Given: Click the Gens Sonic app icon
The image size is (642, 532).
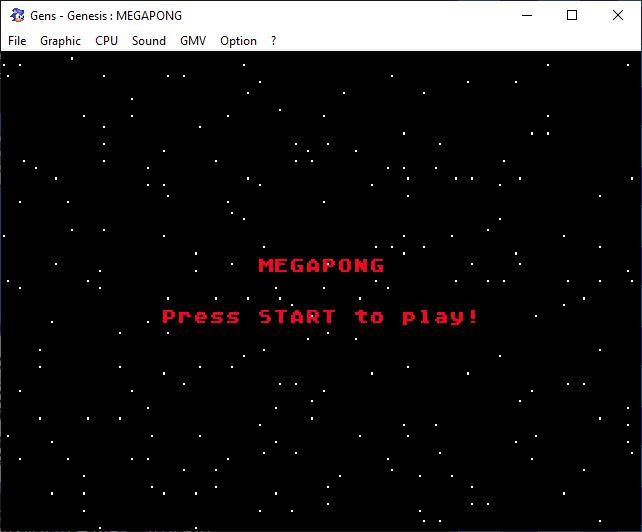Looking at the screenshot, I should [x=17, y=16].
